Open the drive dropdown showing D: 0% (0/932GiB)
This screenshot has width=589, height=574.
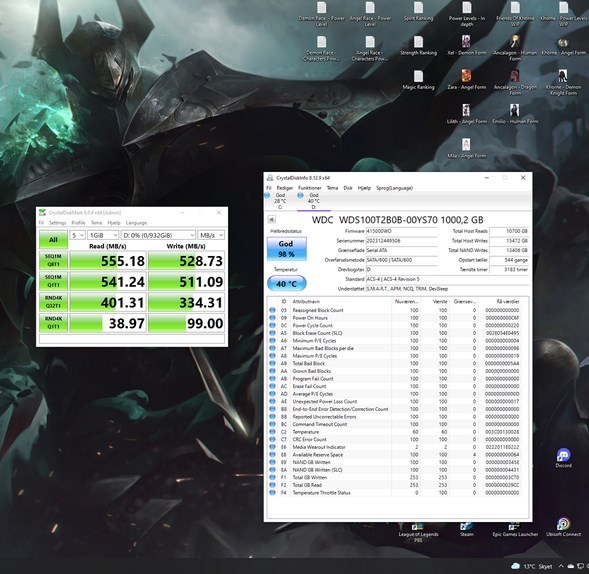pos(158,235)
